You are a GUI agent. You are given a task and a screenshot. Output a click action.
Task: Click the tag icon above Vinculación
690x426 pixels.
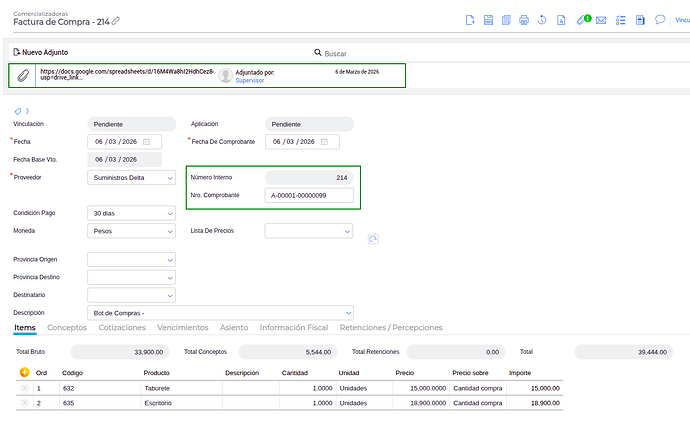coord(18,110)
